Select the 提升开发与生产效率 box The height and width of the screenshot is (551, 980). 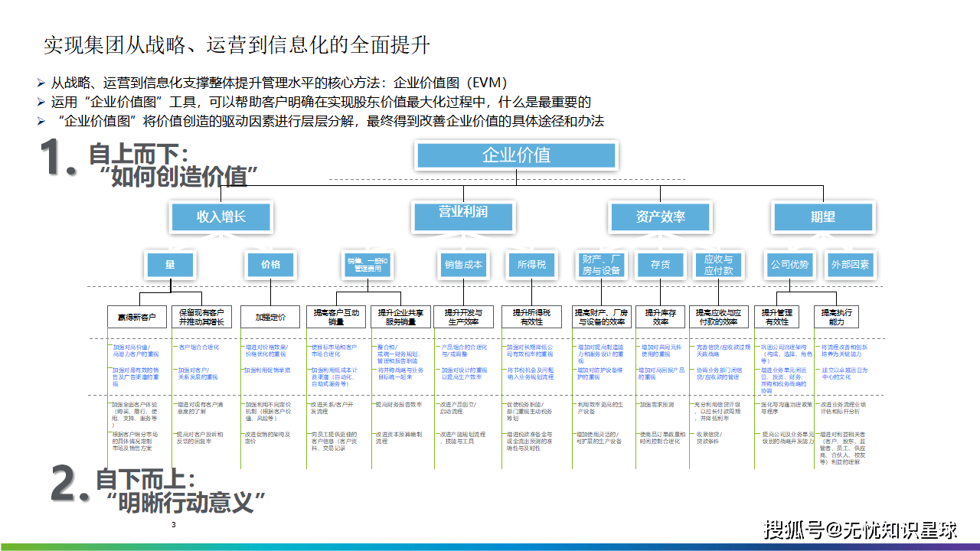(x=463, y=317)
